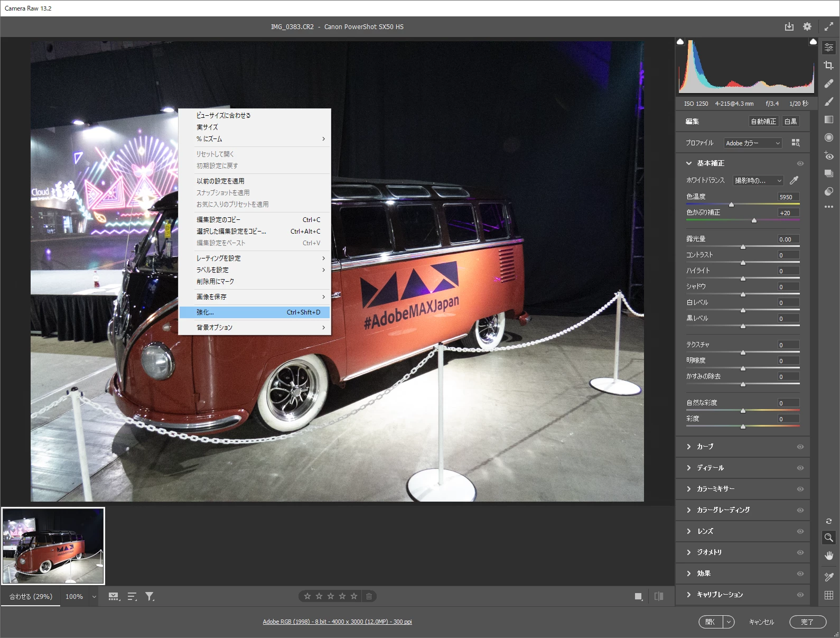Open the Presets panel icon
The image size is (840, 638).
(x=829, y=191)
